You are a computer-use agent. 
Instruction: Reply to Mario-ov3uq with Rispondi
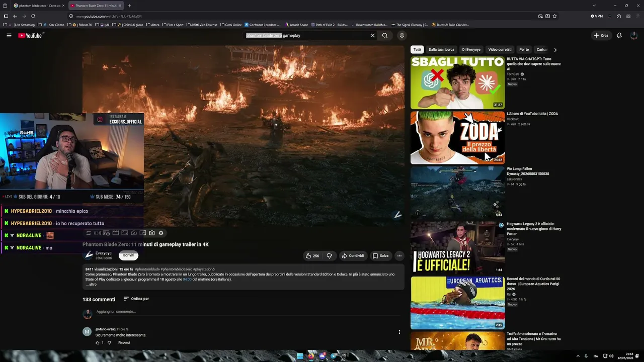click(x=124, y=343)
